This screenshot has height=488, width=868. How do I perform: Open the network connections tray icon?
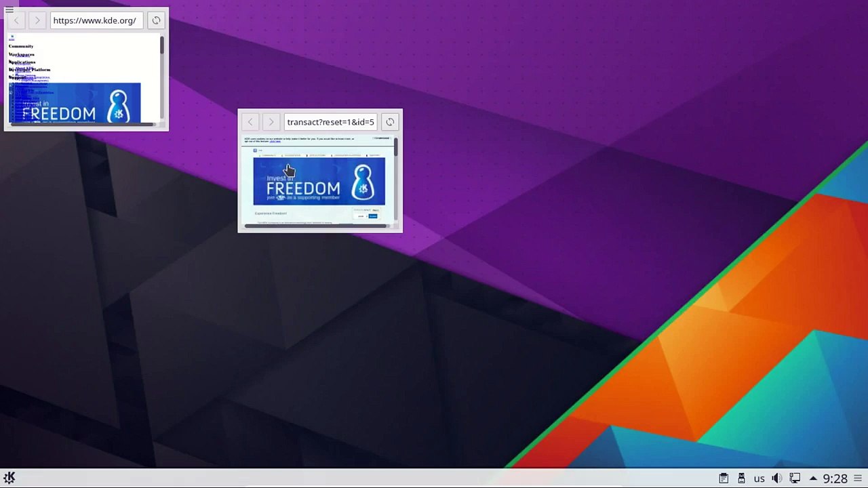click(795, 479)
